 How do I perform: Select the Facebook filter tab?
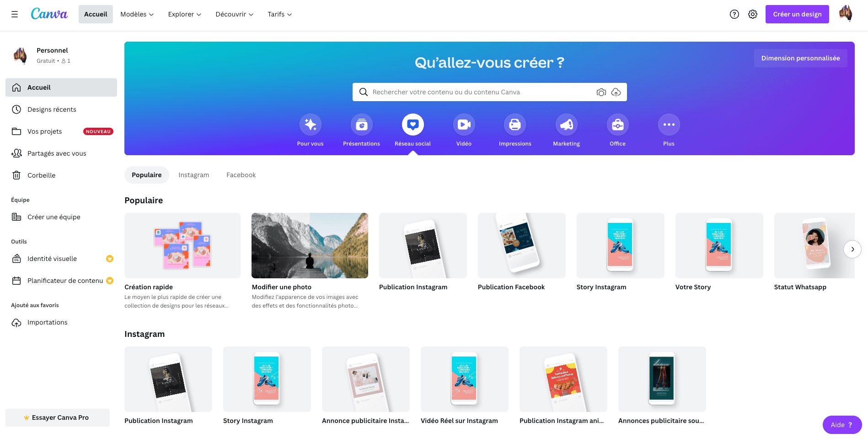click(241, 175)
